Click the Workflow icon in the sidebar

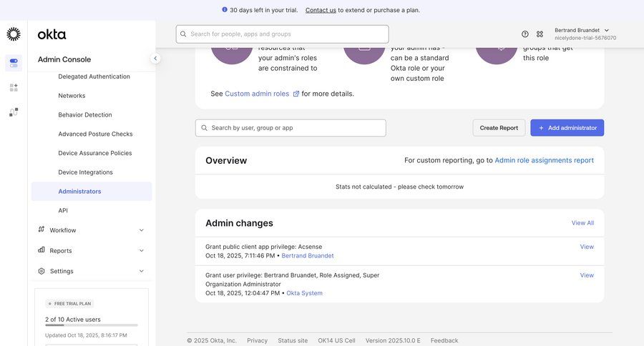[x=41, y=229]
